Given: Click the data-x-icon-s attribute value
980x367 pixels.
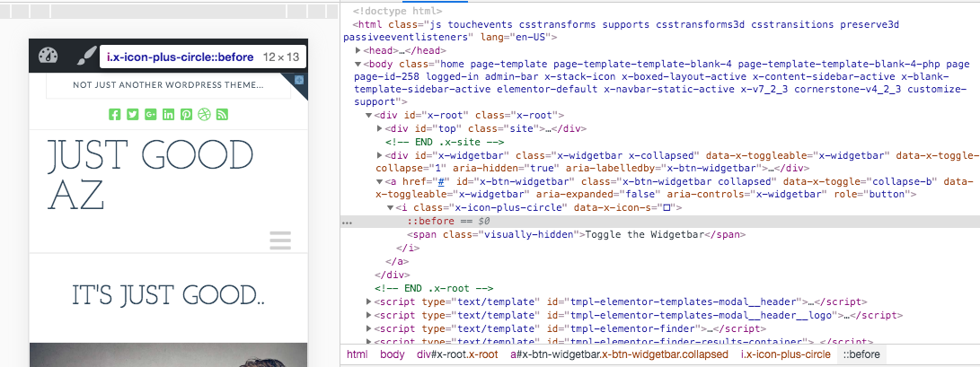Looking at the screenshot, I should tap(665, 208).
